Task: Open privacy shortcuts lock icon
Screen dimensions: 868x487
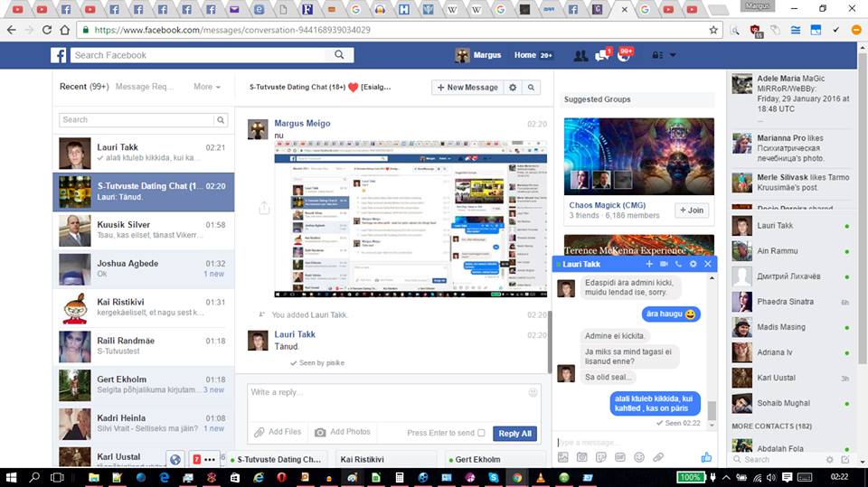Action: [x=657, y=55]
